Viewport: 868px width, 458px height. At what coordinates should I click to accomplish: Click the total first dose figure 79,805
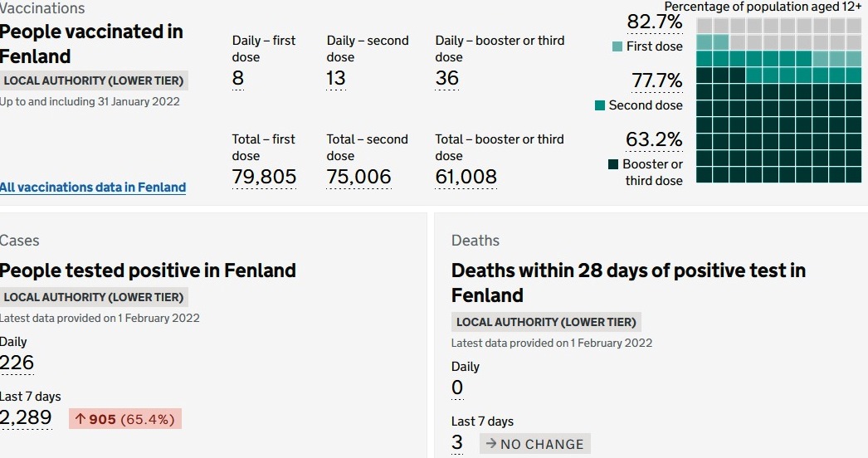click(x=264, y=177)
